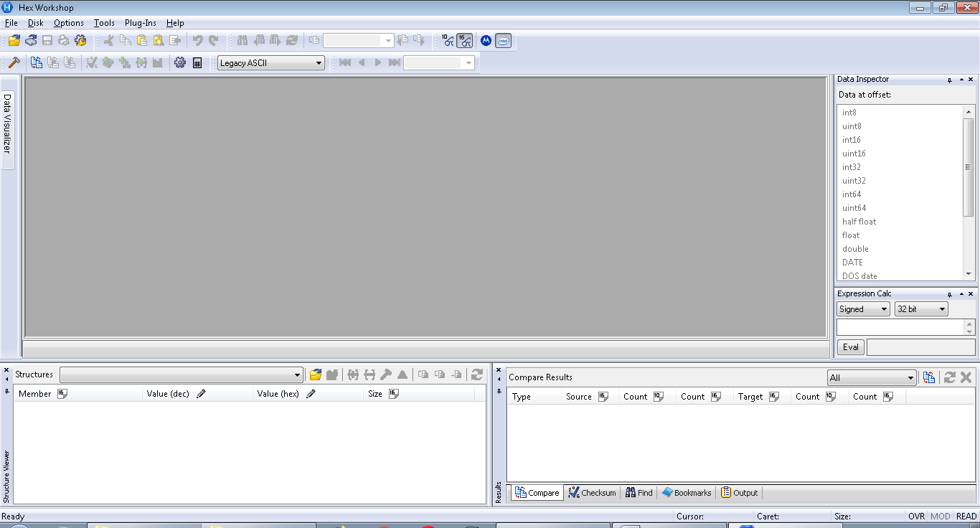The height and width of the screenshot is (528, 980).
Task: Click the Open Drive icon in toolbar
Action: [31, 41]
